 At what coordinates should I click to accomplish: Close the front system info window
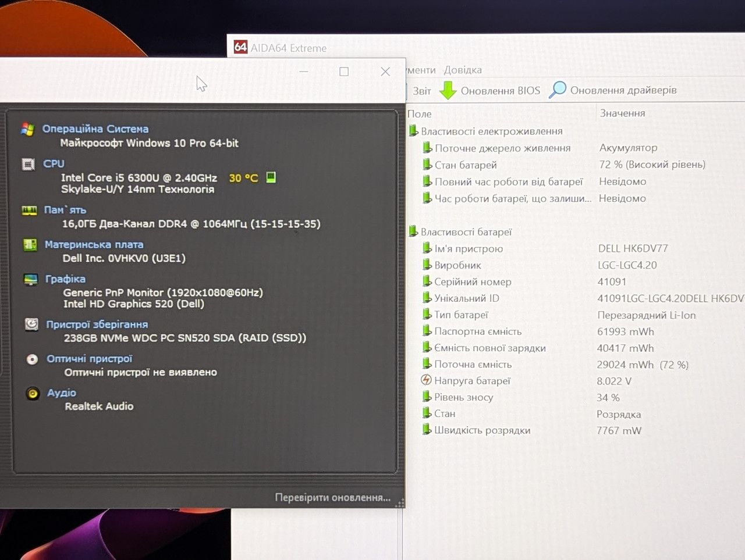coord(385,71)
